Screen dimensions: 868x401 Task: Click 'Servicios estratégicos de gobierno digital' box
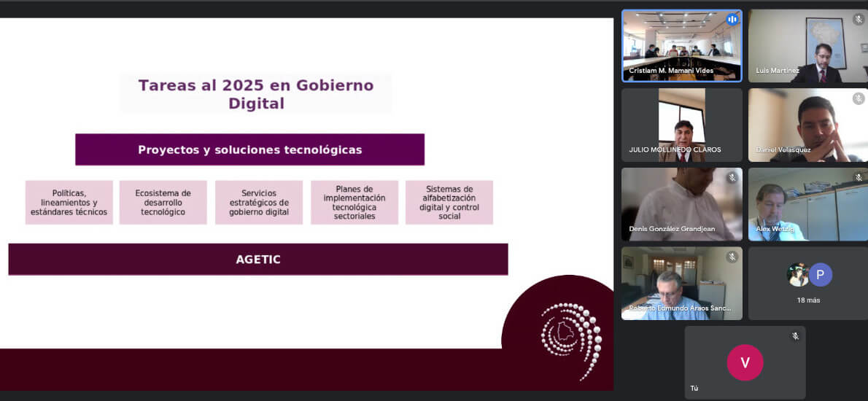click(259, 203)
